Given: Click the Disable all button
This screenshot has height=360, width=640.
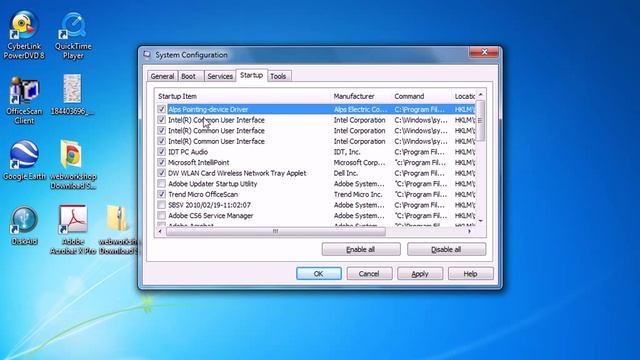Looking at the screenshot, I should point(447,249).
